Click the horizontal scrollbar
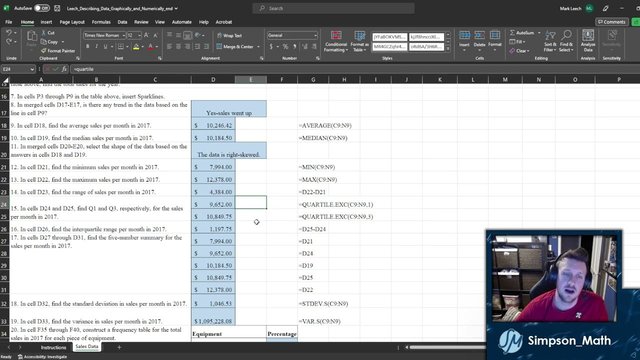Screen dimensions: 640x360 [x=447, y=347]
